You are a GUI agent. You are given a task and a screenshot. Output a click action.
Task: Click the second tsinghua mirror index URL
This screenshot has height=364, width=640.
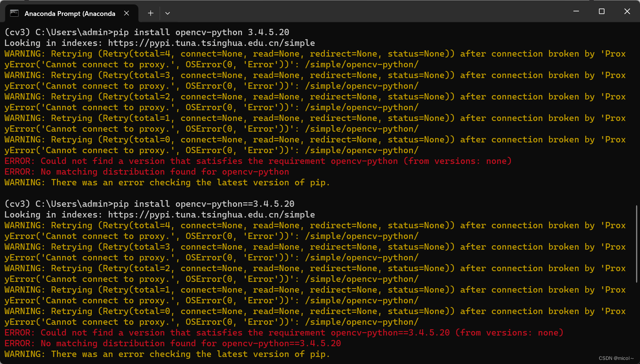(x=211, y=215)
